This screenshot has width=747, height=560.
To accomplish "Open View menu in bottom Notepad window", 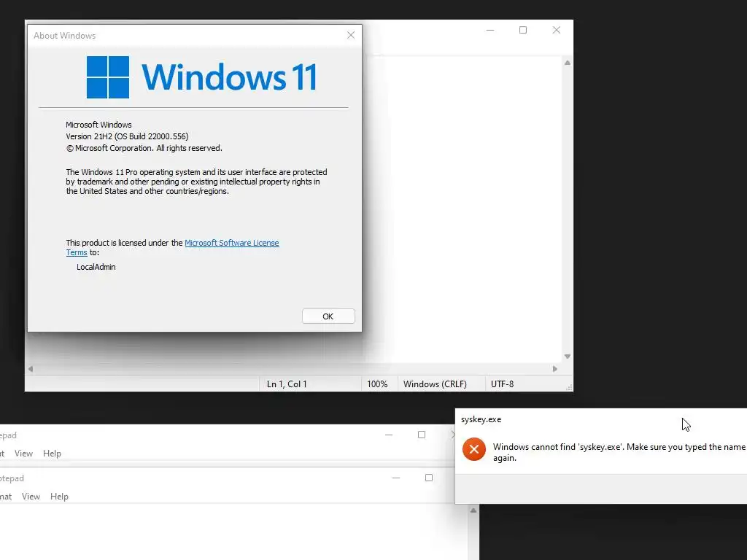I will click(31, 496).
